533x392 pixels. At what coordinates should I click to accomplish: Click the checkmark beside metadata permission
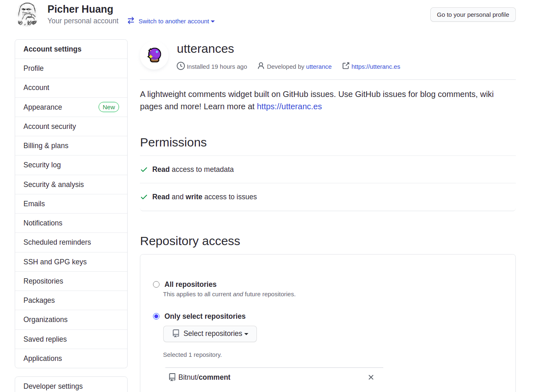tap(144, 169)
